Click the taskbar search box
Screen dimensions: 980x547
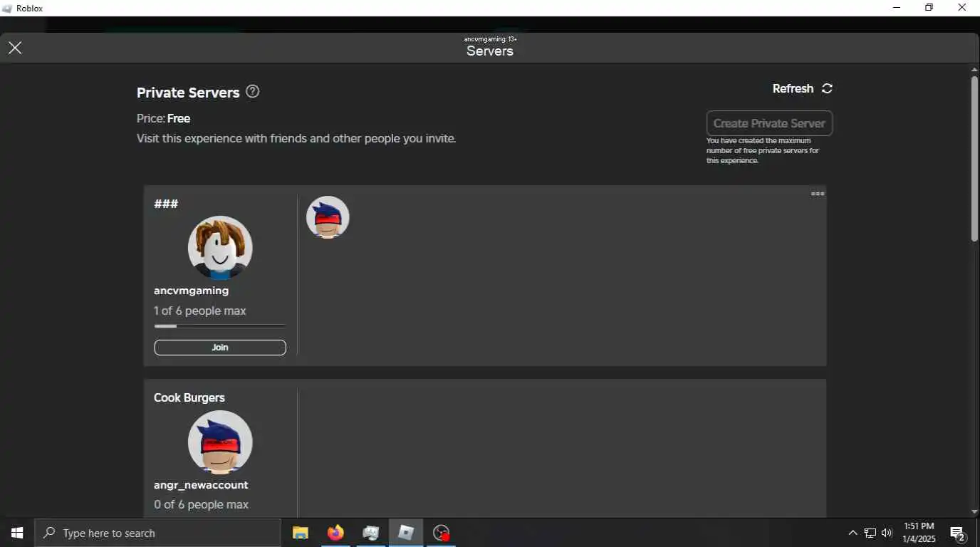click(x=158, y=533)
